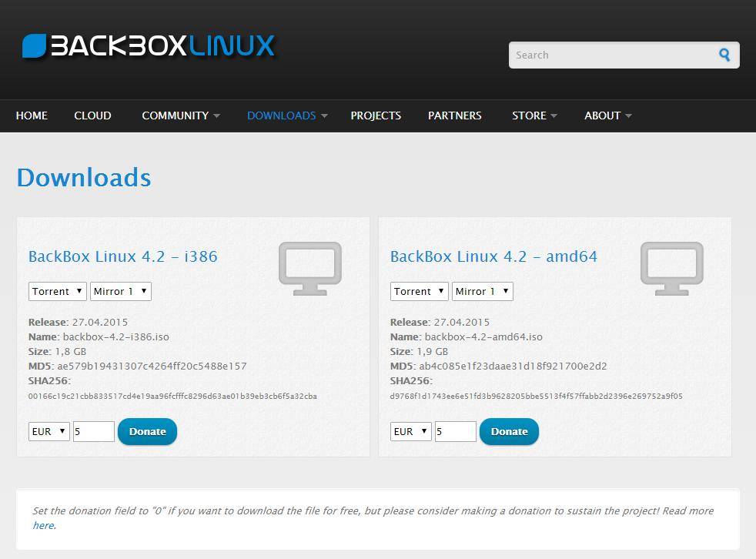Open the BackBox Linux 4.2 – i386 link
The width and height of the screenshot is (756, 559).
[x=123, y=256]
